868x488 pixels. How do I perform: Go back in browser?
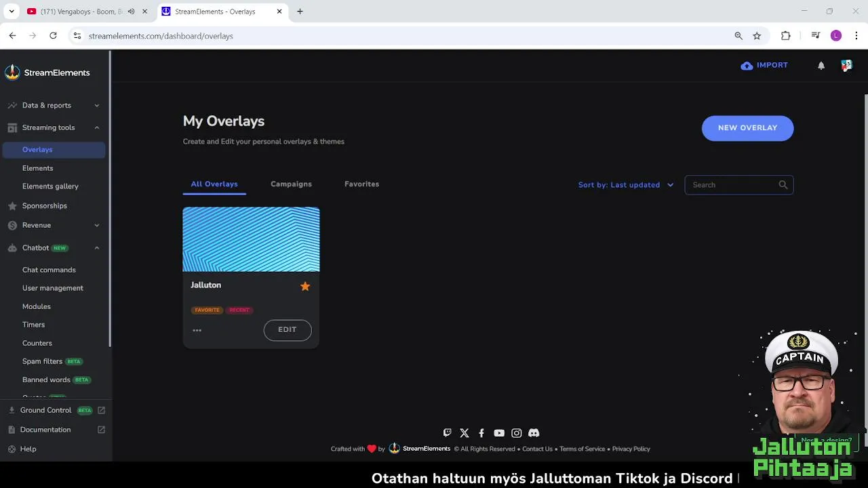click(12, 36)
